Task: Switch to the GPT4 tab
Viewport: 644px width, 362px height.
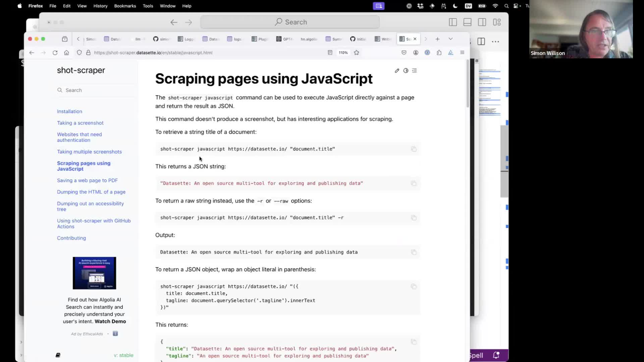Action: [284, 39]
